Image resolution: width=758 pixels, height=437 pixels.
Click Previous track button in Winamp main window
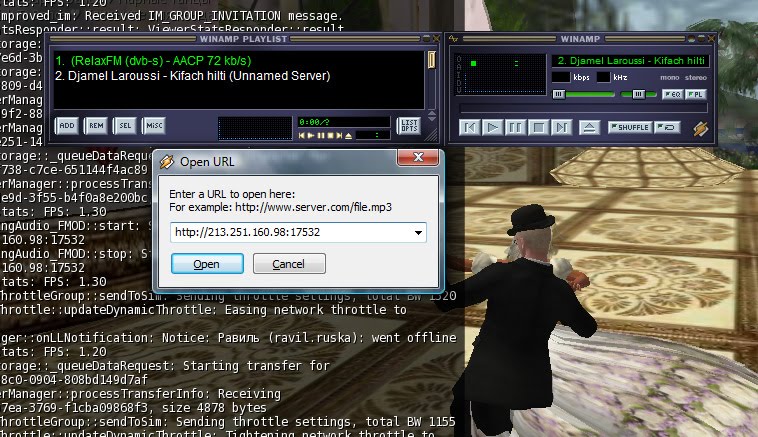[x=469, y=128]
